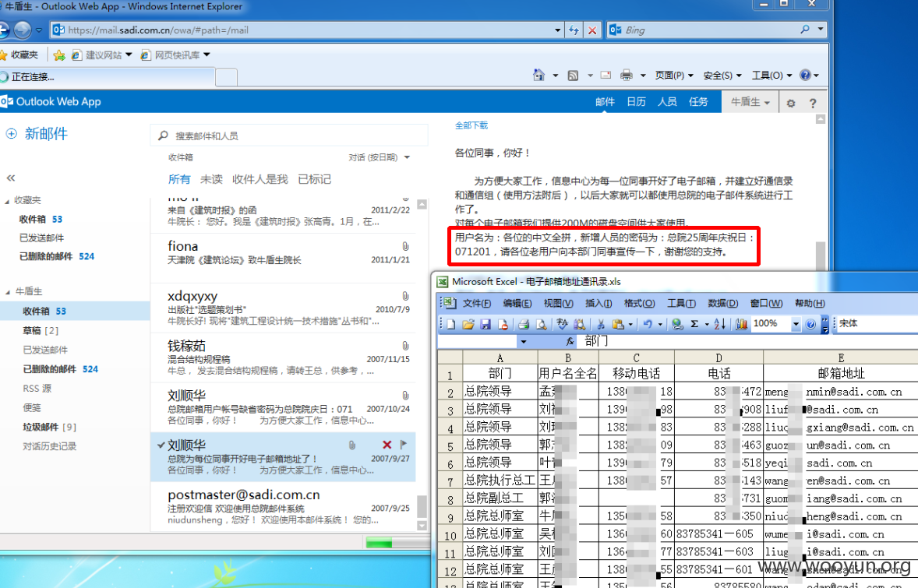The height and width of the screenshot is (588, 918).
Task: Click the IE Refresh button
Action: click(574, 30)
